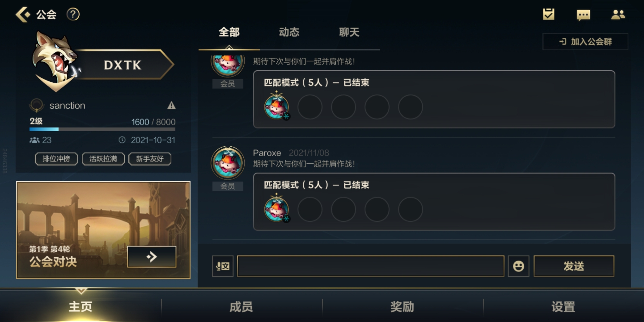Open the 奖励 bottom navigation tab
Screen dimensions: 644x322
[402, 307]
